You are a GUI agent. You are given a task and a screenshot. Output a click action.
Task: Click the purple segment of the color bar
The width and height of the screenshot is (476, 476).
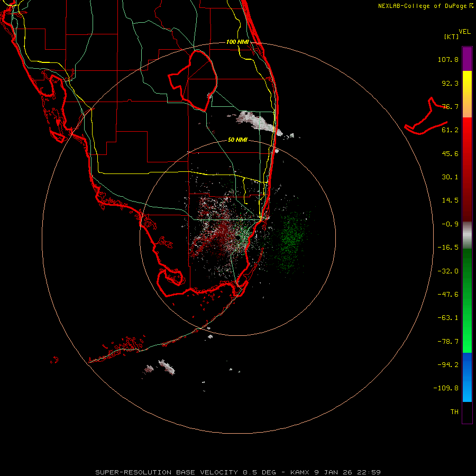pos(467,59)
